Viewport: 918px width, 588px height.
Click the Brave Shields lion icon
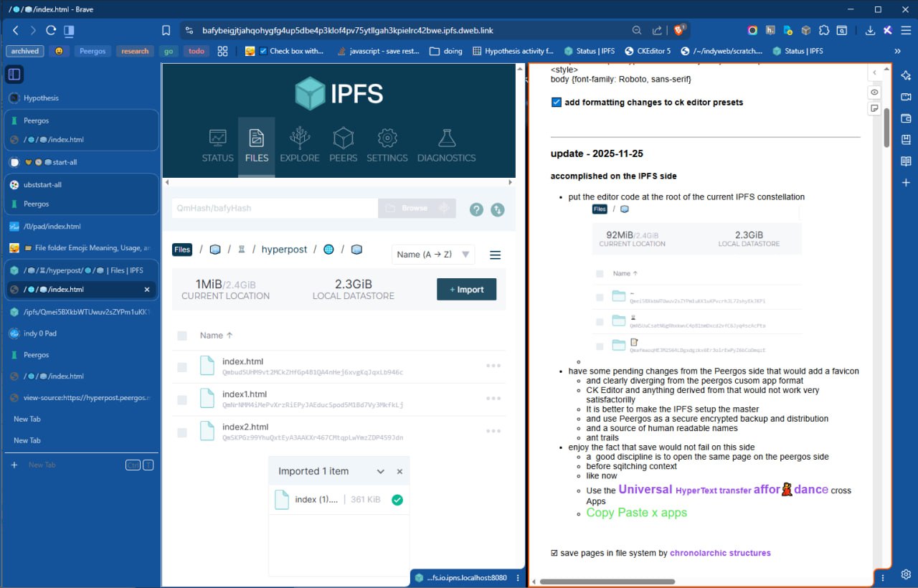(x=678, y=30)
